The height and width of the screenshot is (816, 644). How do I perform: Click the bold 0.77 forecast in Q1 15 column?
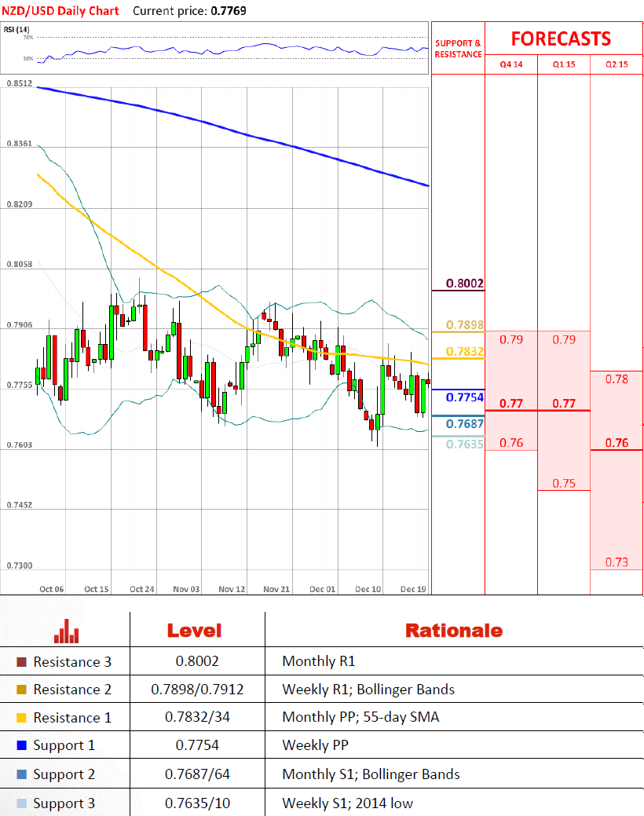pyautogui.click(x=564, y=404)
